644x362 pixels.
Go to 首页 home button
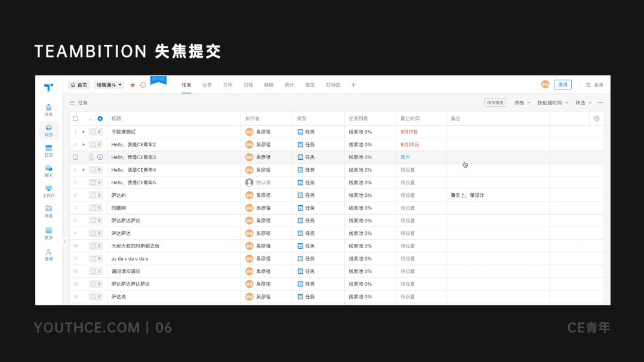(x=79, y=85)
